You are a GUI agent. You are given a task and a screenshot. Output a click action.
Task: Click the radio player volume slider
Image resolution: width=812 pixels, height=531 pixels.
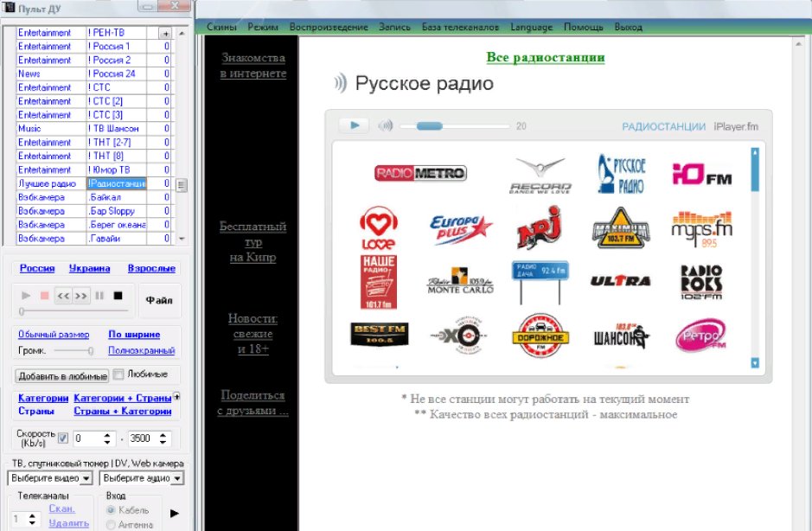pos(454,126)
